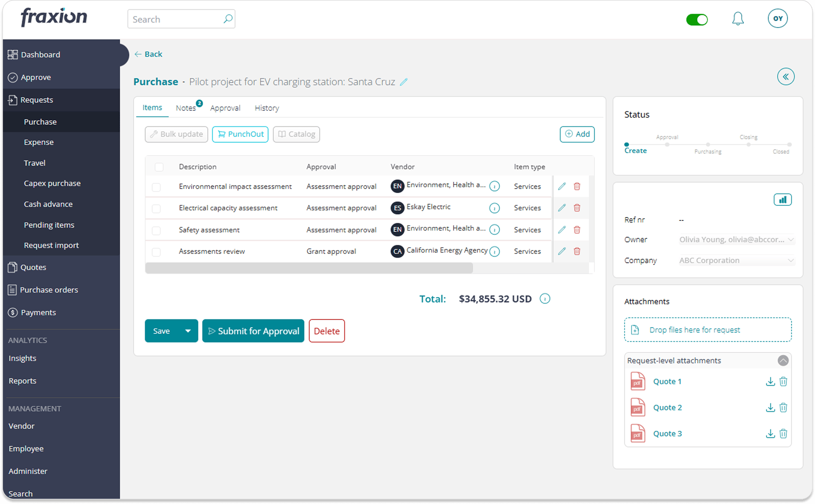Viewport: 815px width, 504px height.
Task: Select all items with the header checkbox
Action: click(159, 167)
